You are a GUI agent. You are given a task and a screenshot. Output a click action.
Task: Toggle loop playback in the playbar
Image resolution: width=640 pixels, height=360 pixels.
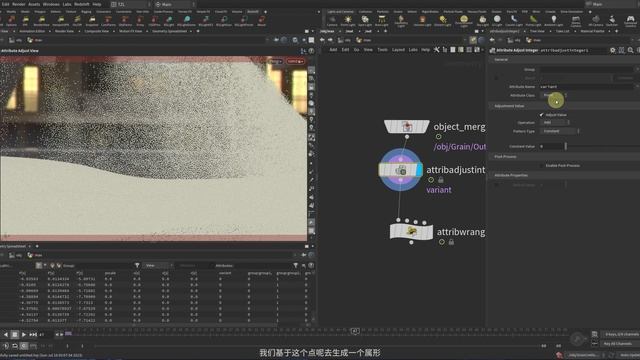(x=15, y=346)
